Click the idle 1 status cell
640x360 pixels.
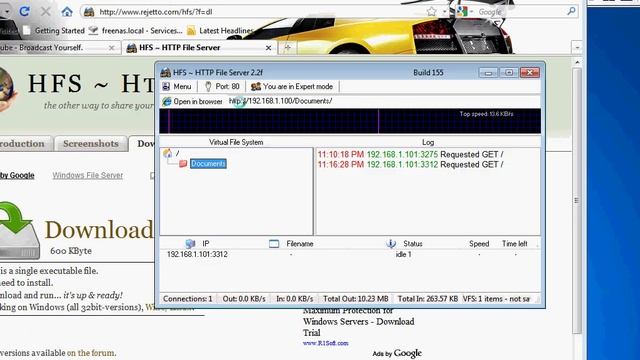coord(403,254)
